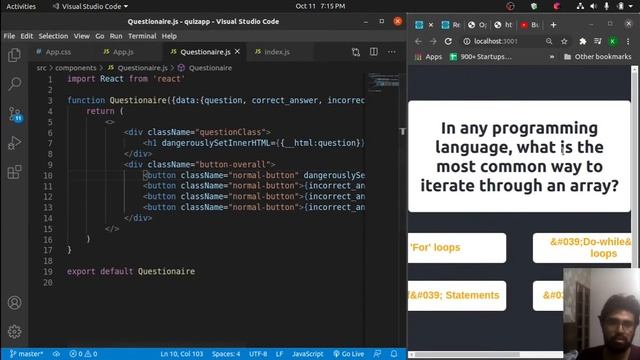Open the Extensions view
The width and height of the screenshot is (640, 360).
pyautogui.click(x=14, y=172)
